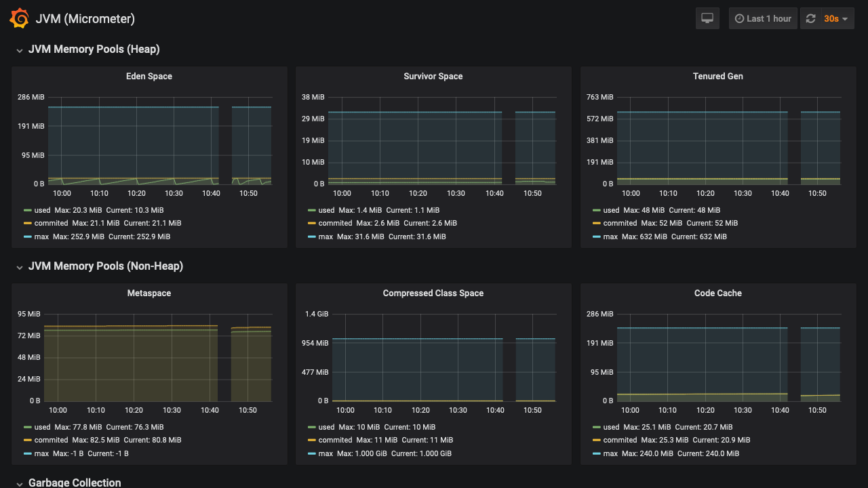The height and width of the screenshot is (488, 868).
Task: Click green used color swatch in Metaspace legend
Action: (28, 427)
